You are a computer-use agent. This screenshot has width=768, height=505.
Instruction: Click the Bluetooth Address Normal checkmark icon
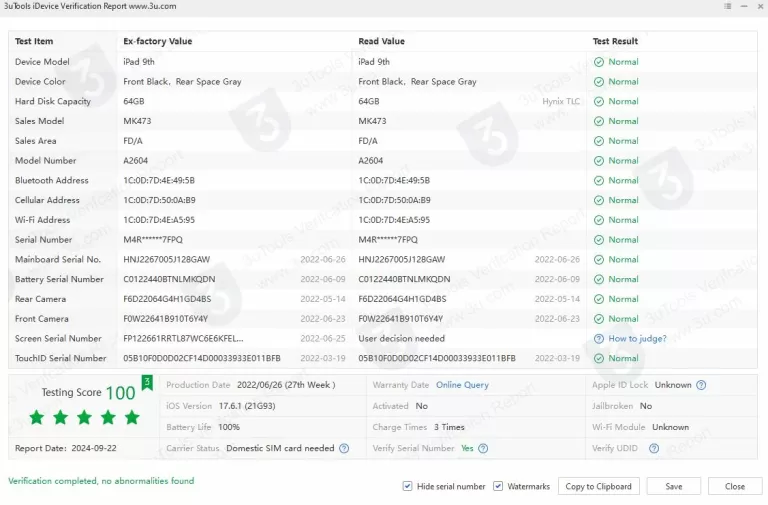[x=599, y=180]
